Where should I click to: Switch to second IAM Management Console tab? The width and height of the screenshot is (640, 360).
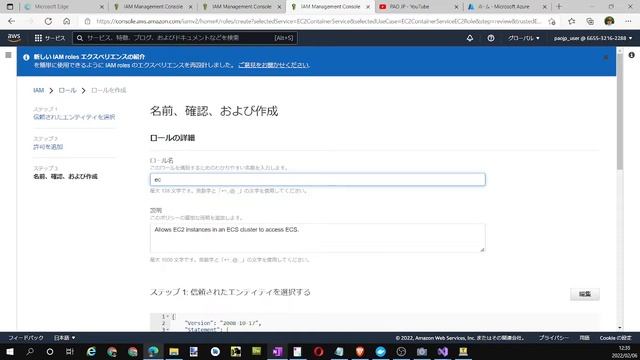pos(241,7)
